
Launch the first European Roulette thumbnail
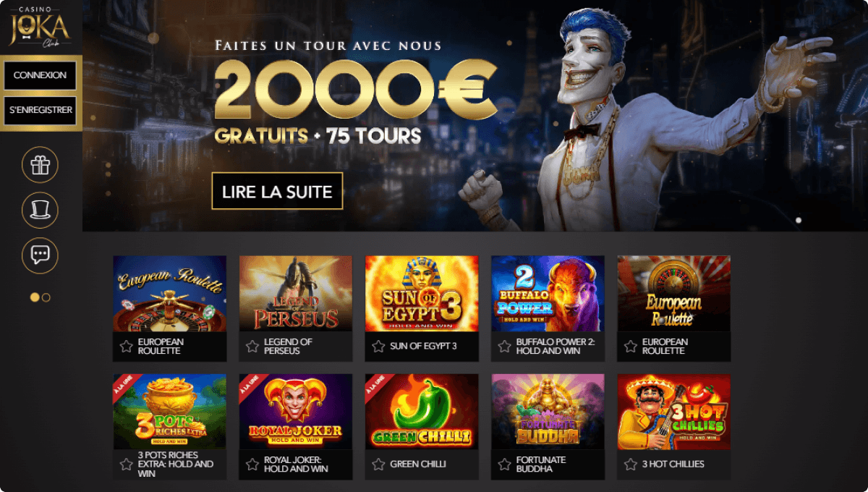tap(170, 294)
